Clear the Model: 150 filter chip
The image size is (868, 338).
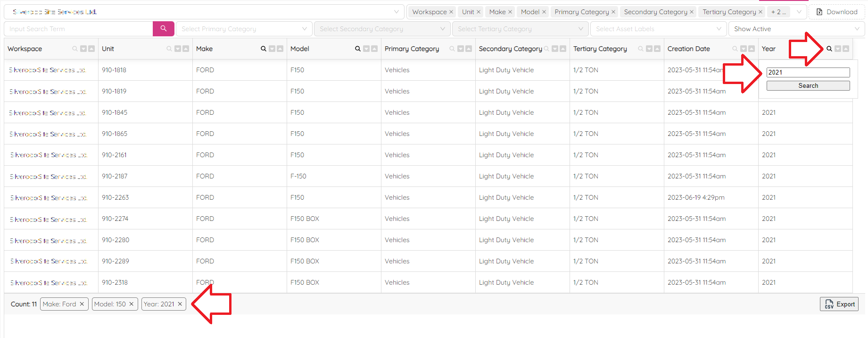pos(132,304)
